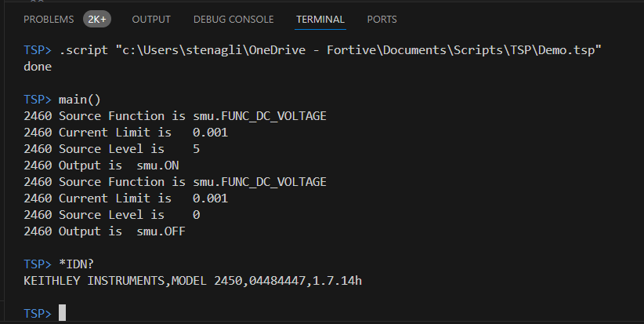644x324 pixels.
Task: Click the Source Function line directly below main()
Action: click(175, 116)
